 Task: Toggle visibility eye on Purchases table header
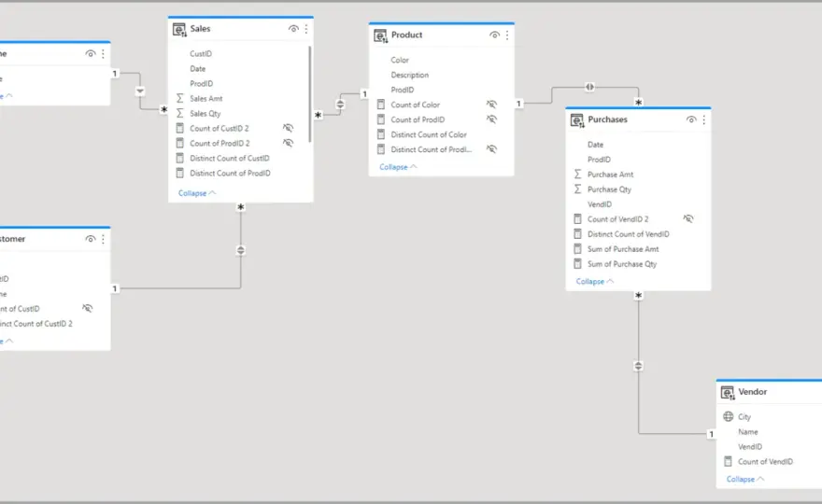coord(691,120)
